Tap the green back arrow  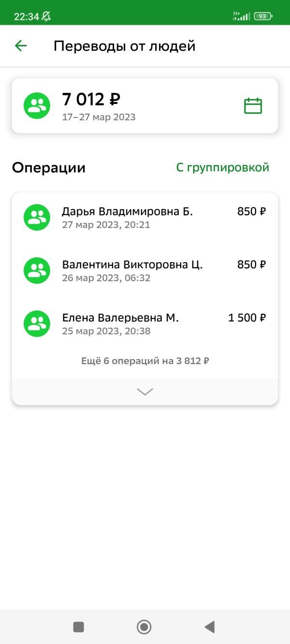pos(21,46)
